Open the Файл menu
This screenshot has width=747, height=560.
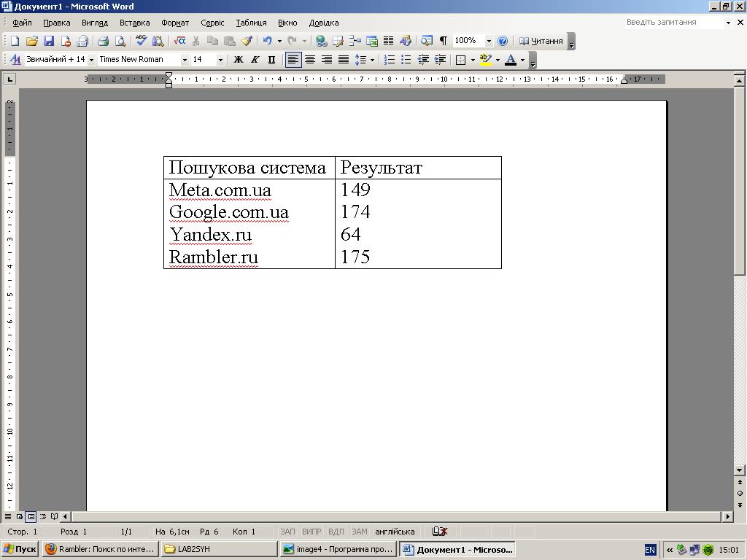click(22, 23)
